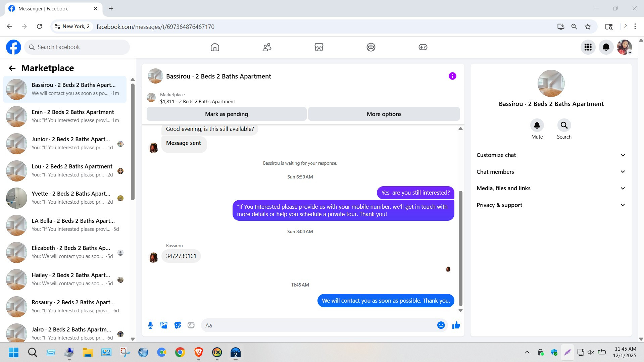Go back from Marketplace chat list
This screenshot has width=644, height=362.
(12, 68)
